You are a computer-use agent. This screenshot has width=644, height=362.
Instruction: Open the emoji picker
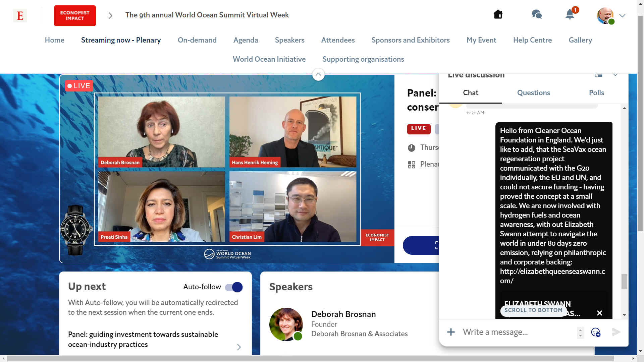pos(596,332)
